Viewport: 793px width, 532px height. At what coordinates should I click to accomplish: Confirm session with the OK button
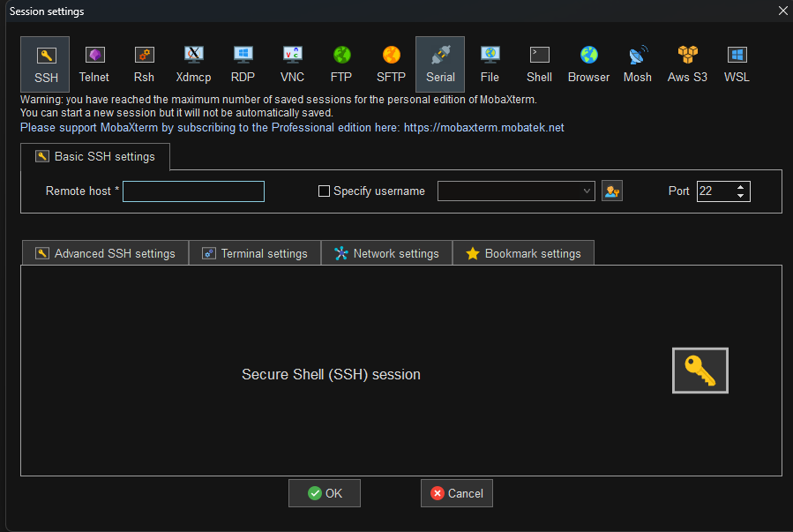pyautogui.click(x=325, y=493)
